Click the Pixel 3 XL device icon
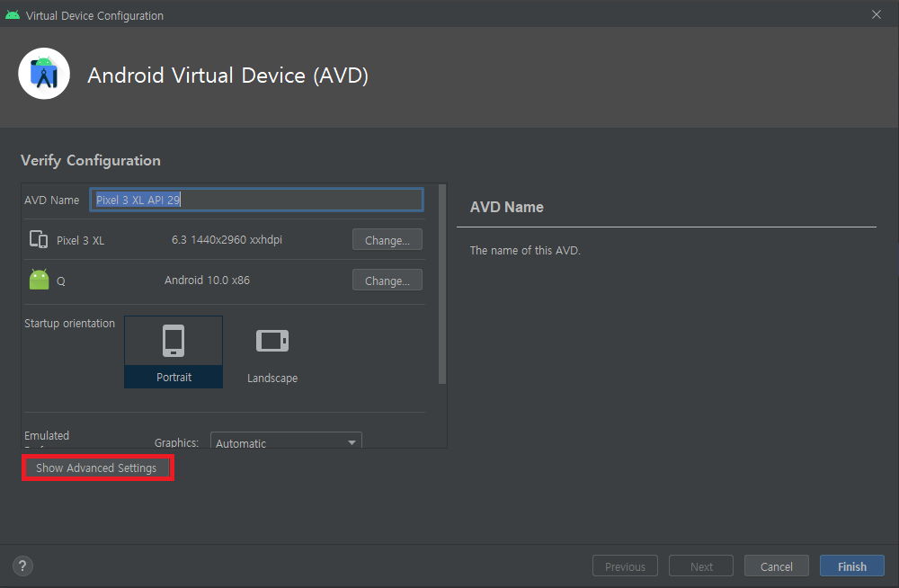Viewport: 899px width, 588px height. click(39, 239)
